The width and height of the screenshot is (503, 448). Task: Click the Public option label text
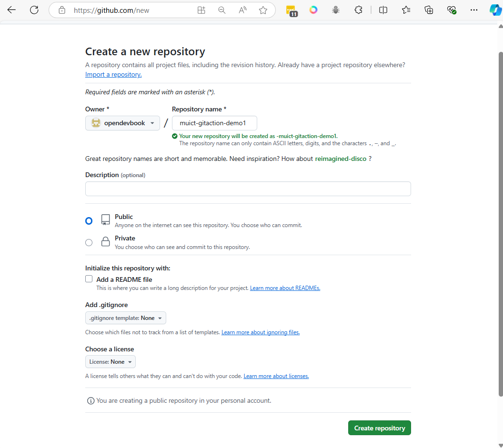tap(123, 217)
